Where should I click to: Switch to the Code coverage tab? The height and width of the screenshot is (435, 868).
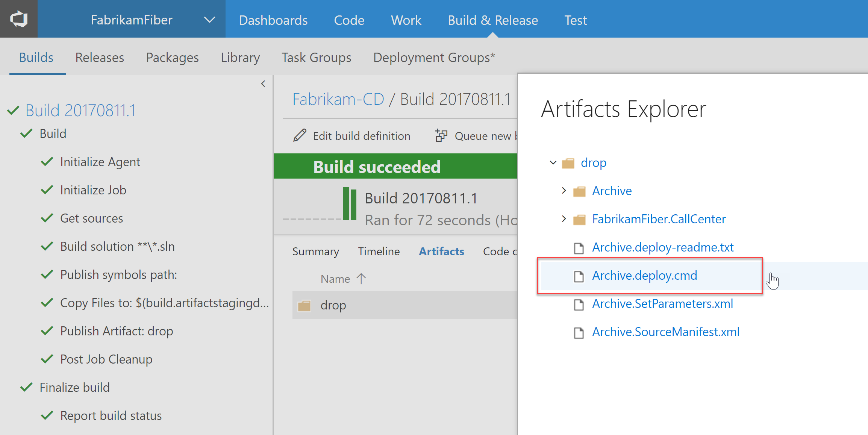(500, 252)
